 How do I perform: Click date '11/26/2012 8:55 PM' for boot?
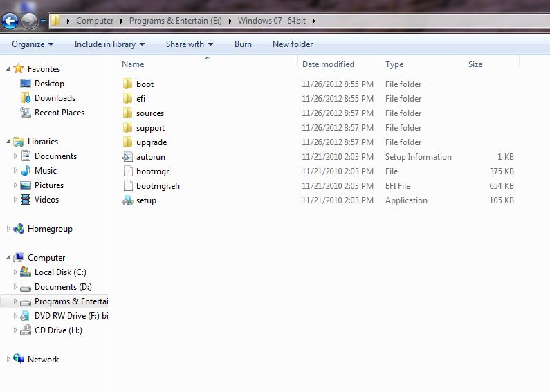click(338, 84)
